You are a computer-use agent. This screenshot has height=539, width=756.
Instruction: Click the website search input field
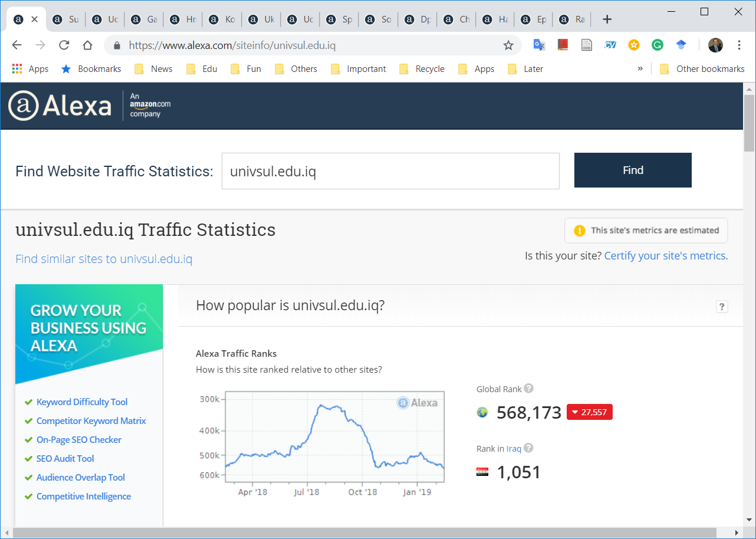pyautogui.click(x=390, y=171)
